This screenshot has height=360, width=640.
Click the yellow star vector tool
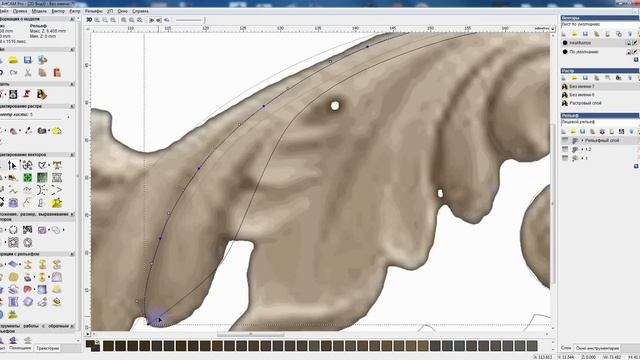(x=57, y=203)
